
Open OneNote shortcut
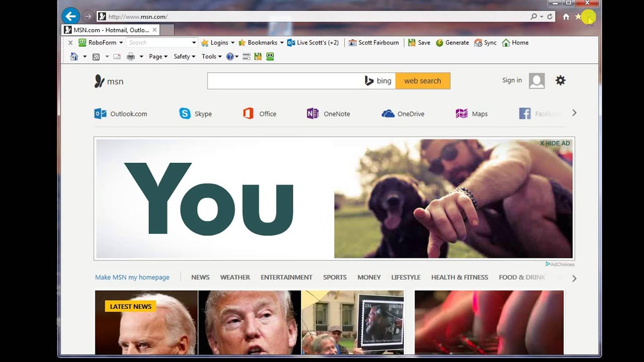[329, 114]
